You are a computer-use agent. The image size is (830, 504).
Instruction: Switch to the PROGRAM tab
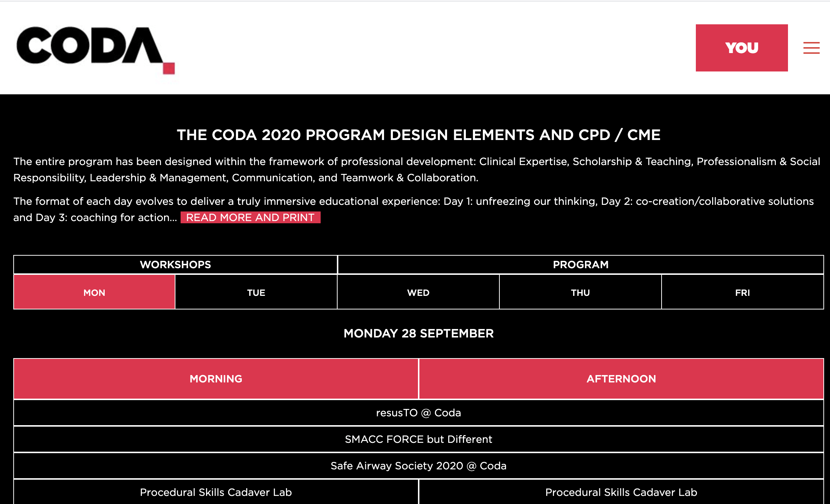(x=580, y=265)
